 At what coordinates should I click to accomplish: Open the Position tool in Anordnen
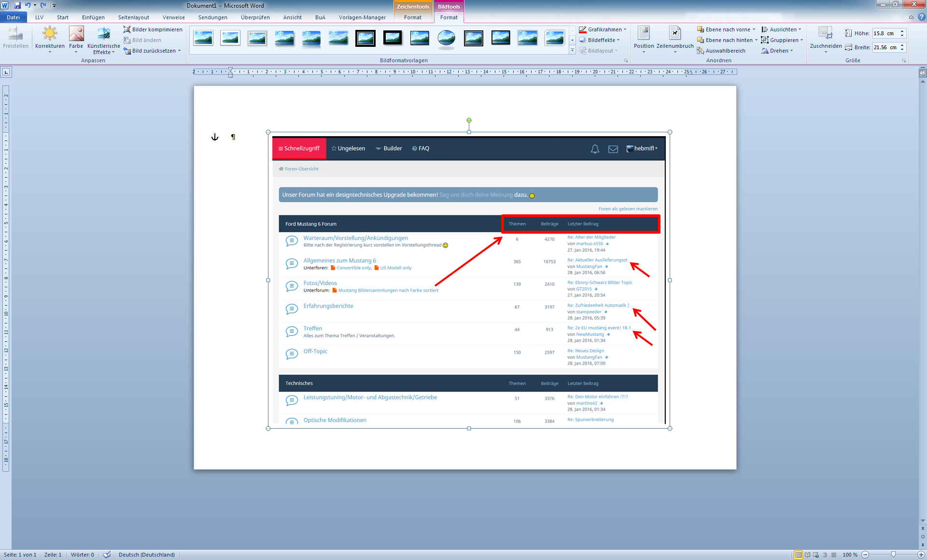[x=644, y=39]
